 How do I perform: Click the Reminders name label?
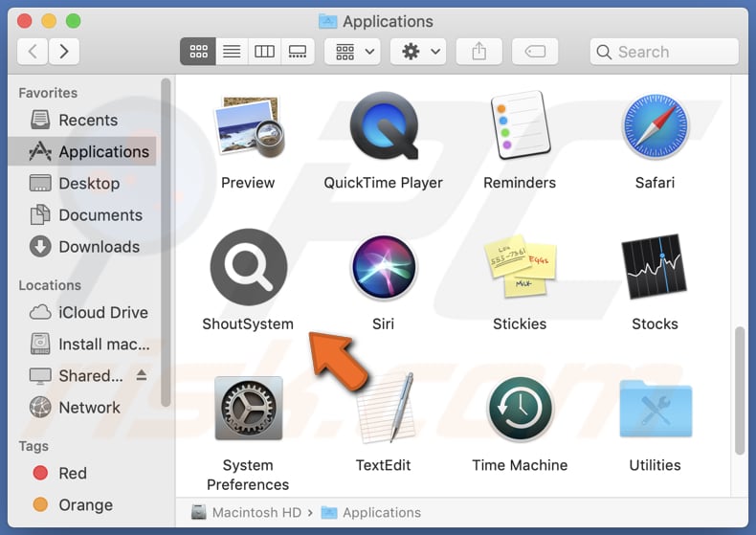click(520, 183)
